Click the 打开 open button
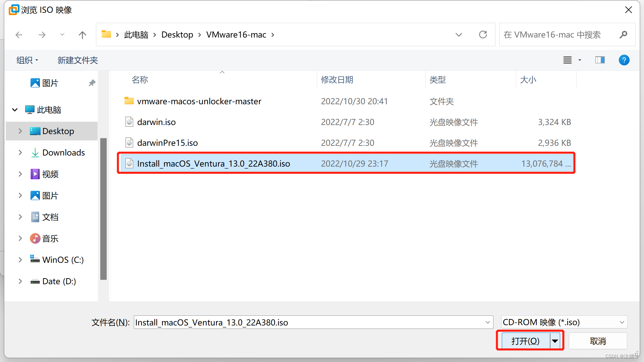 click(x=527, y=341)
